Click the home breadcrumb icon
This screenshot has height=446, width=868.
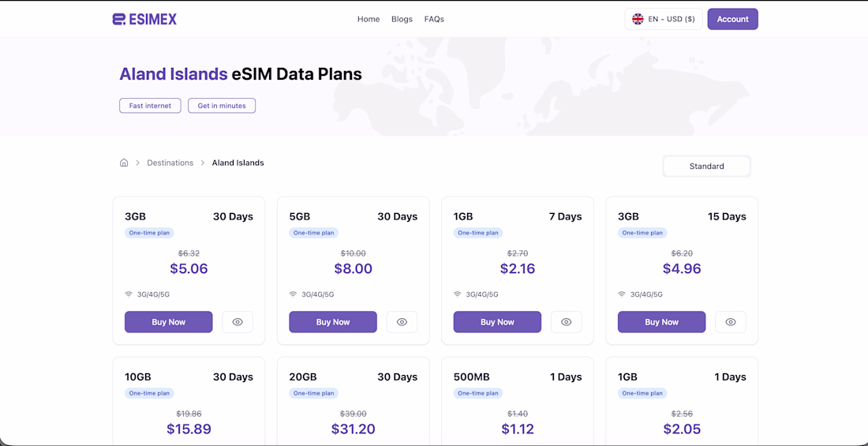tap(124, 163)
